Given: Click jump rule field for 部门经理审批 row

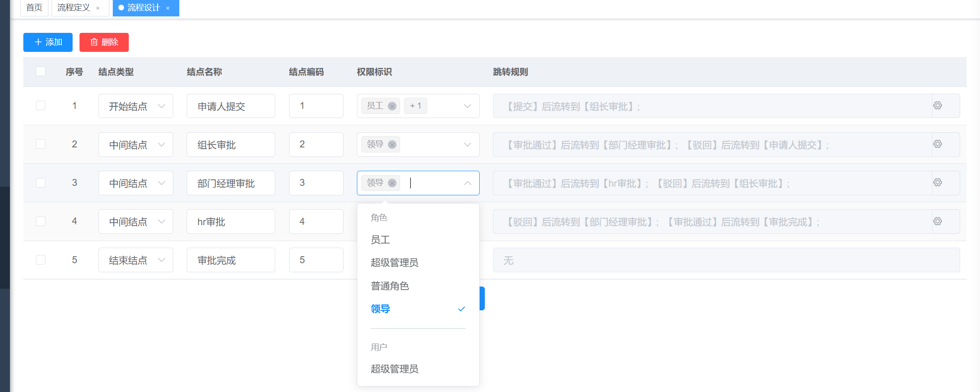Looking at the screenshot, I should 713,183.
